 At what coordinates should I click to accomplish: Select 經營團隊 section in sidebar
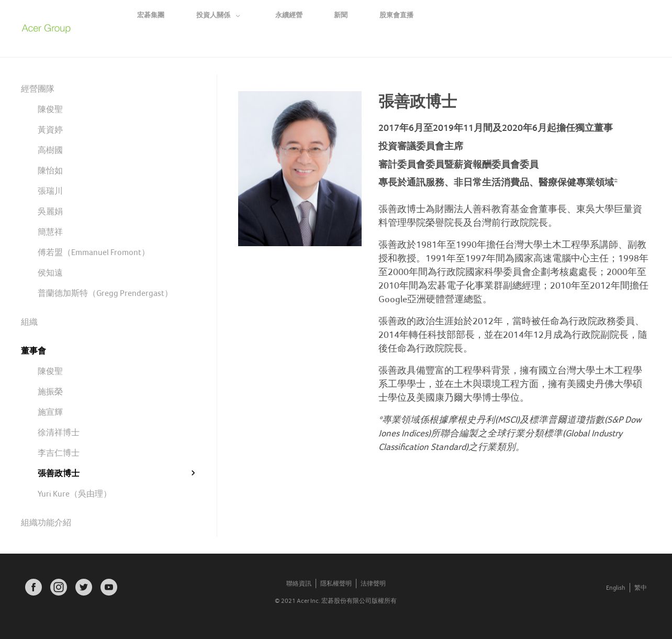(38, 89)
